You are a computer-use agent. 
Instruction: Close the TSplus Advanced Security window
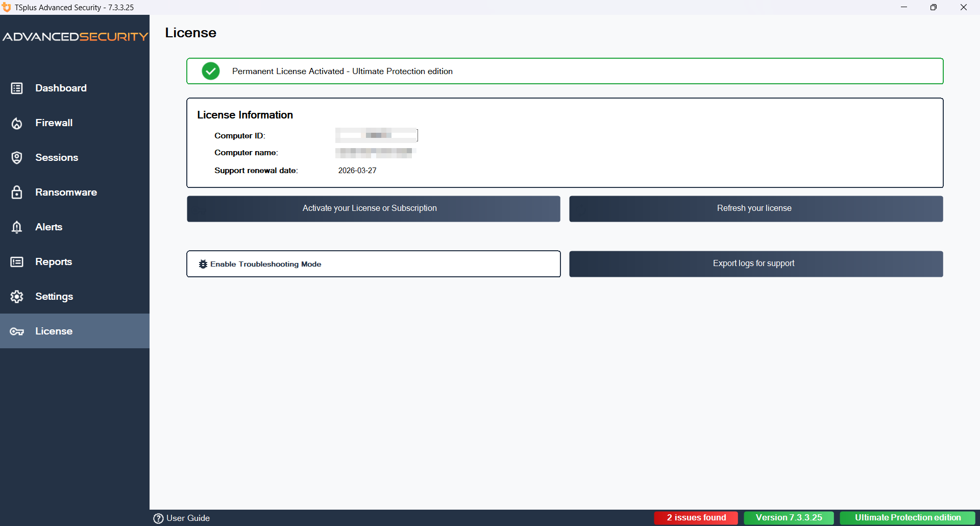pos(964,7)
